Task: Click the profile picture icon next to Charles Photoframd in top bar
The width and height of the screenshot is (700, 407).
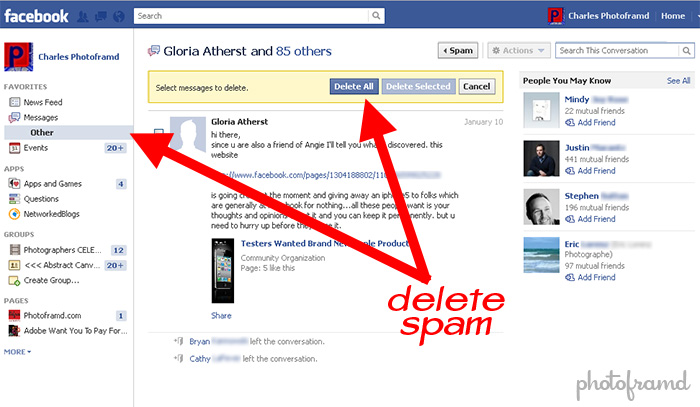Action: pyautogui.click(x=555, y=16)
